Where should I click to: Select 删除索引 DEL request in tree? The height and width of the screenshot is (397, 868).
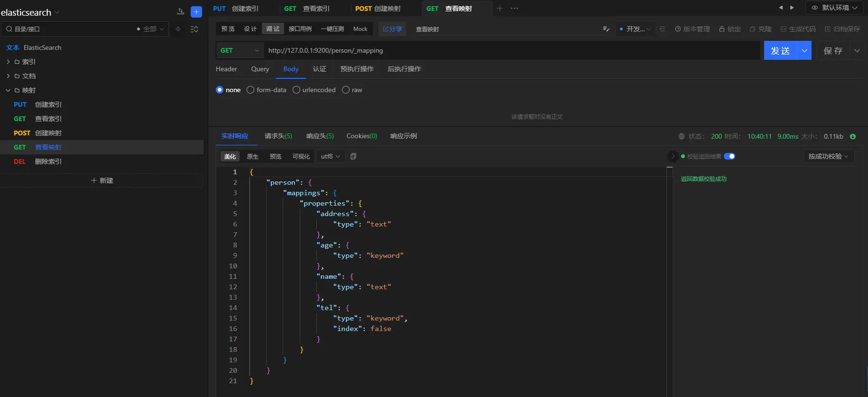pos(48,161)
